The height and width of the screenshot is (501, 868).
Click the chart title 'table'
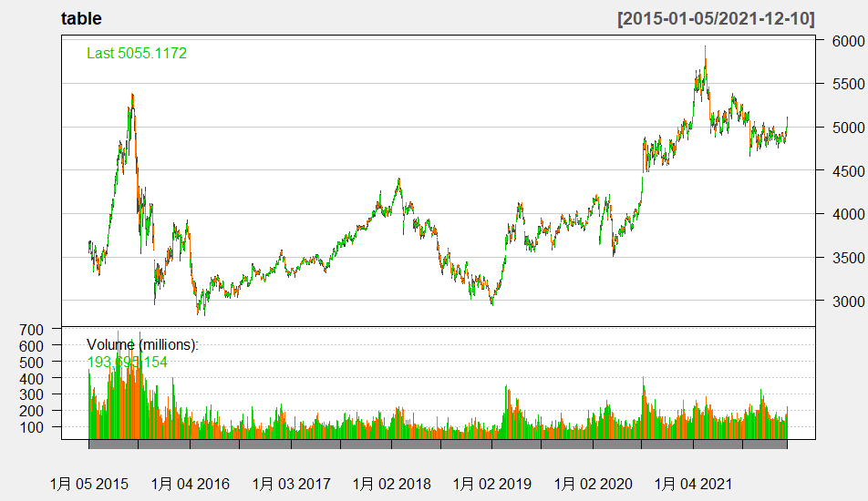[81, 18]
